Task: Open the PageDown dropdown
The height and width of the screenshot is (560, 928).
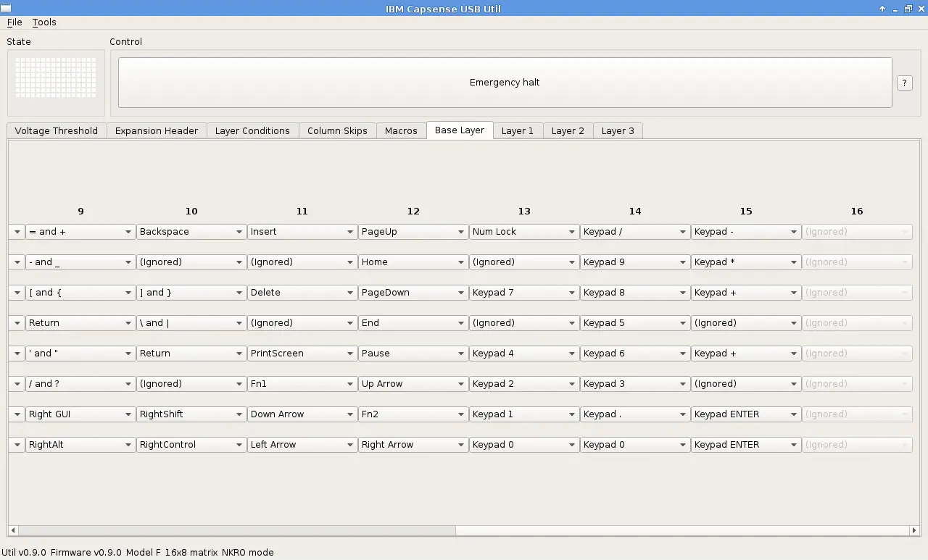Action: [413, 293]
